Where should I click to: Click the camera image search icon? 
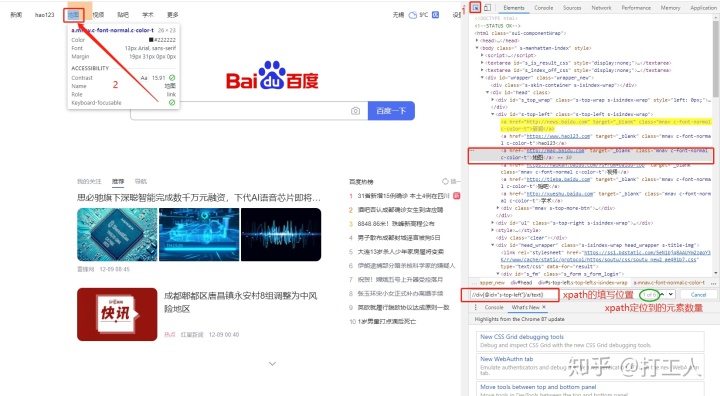[355, 111]
